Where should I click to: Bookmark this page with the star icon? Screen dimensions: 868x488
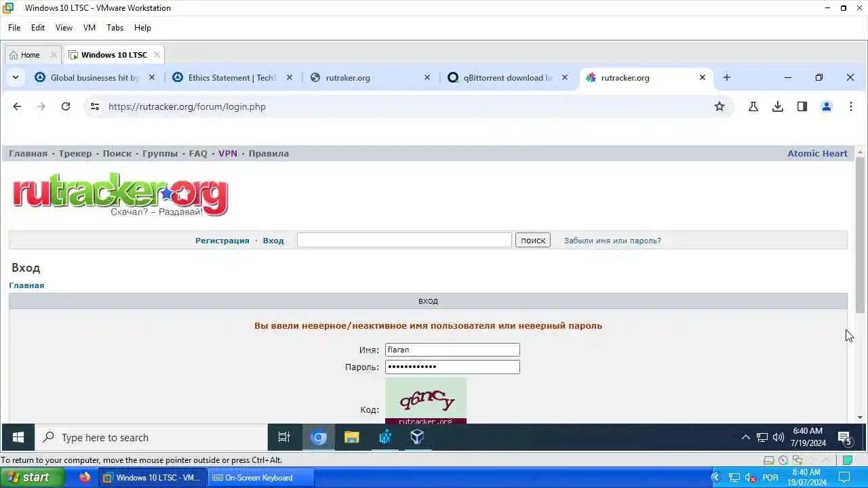[719, 106]
